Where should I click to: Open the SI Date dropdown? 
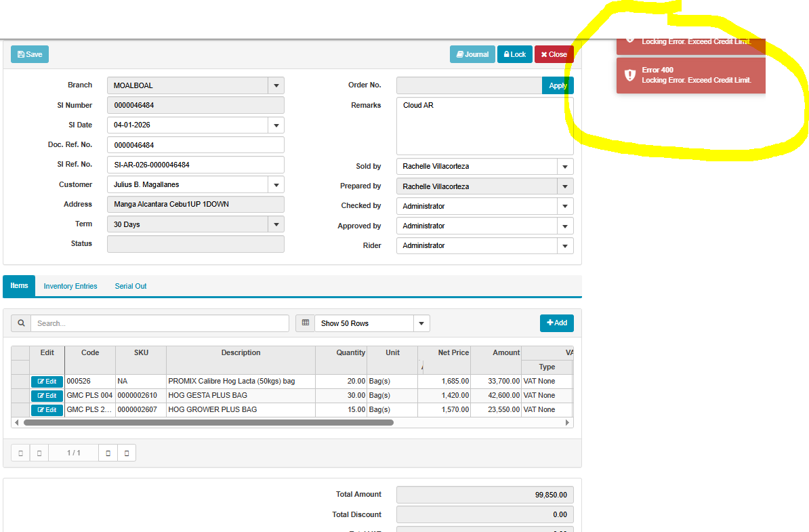276,125
